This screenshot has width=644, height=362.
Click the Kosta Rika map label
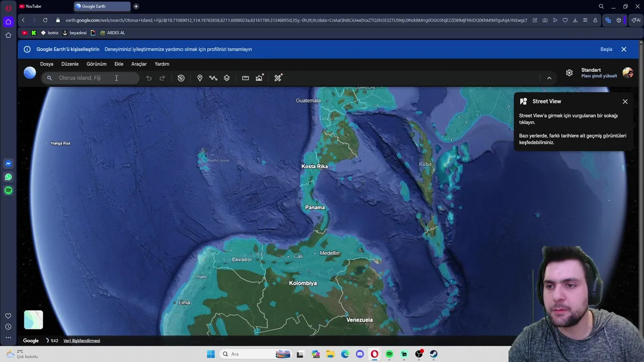(314, 166)
